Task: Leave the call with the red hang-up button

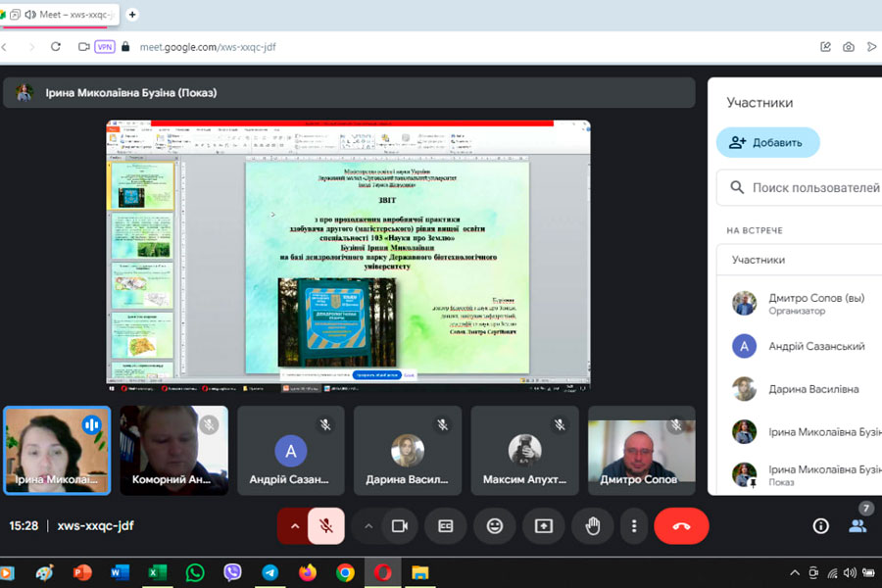Action: [681, 526]
